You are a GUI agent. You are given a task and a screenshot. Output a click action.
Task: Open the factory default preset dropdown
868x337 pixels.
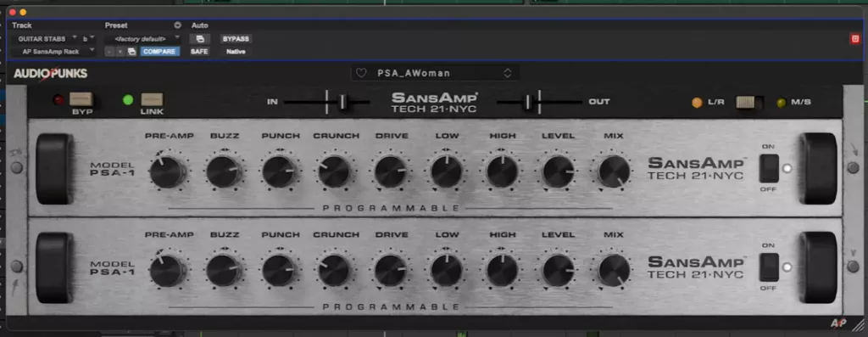[x=143, y=39]
